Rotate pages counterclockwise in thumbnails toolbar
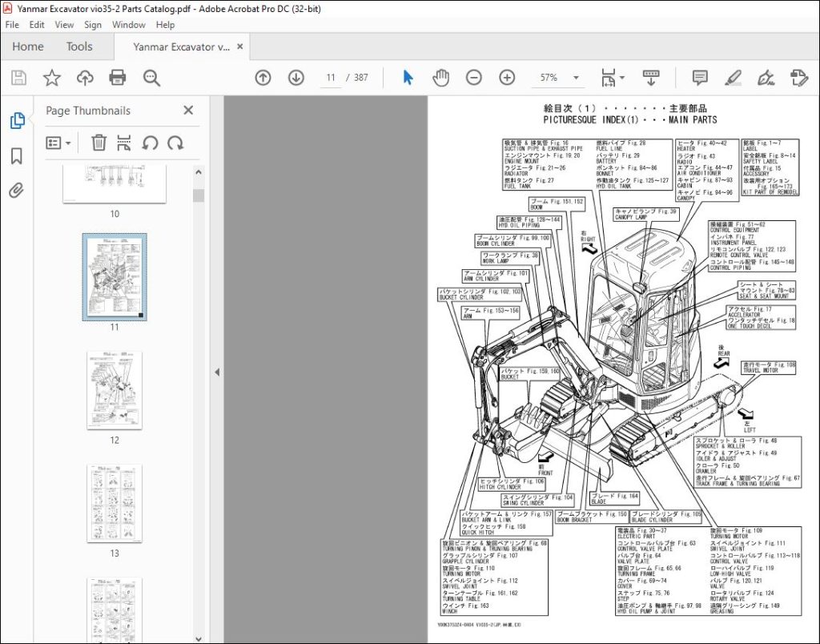820x644 pixels. coord(152,143)
